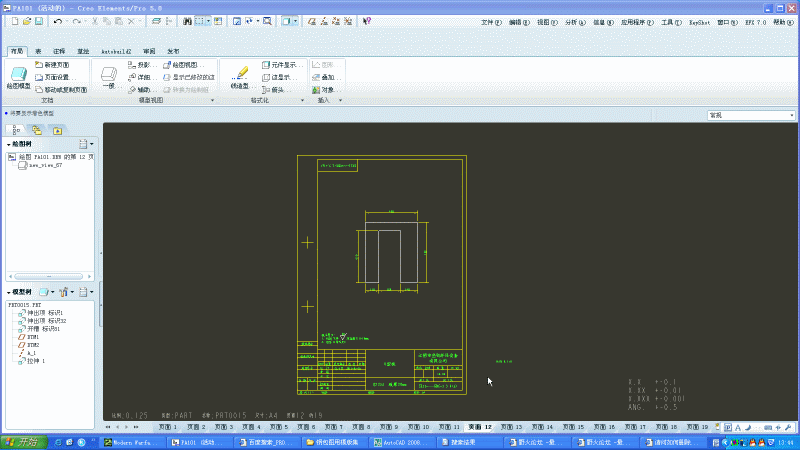Click the repaint screen icon

point(237,21)
